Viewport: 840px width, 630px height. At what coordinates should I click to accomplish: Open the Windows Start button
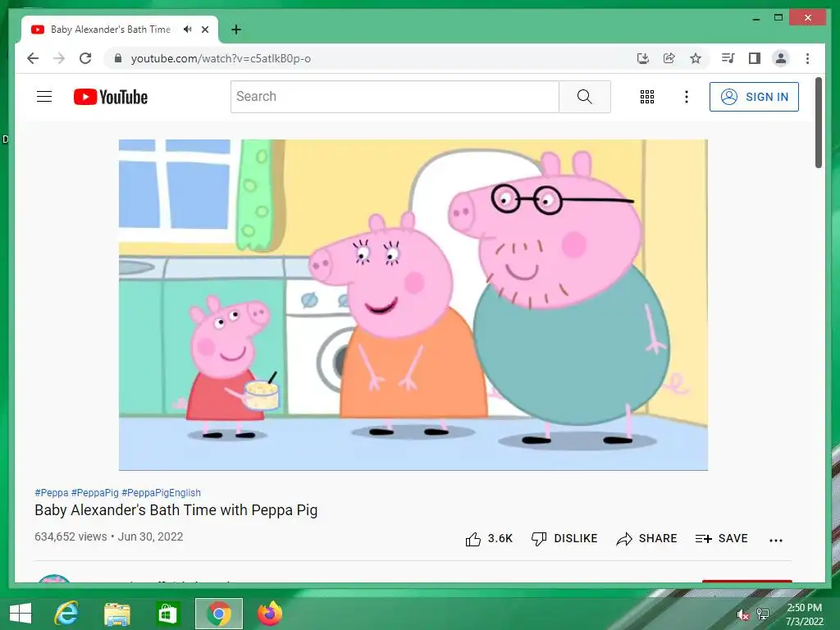[x=21, y=614]
